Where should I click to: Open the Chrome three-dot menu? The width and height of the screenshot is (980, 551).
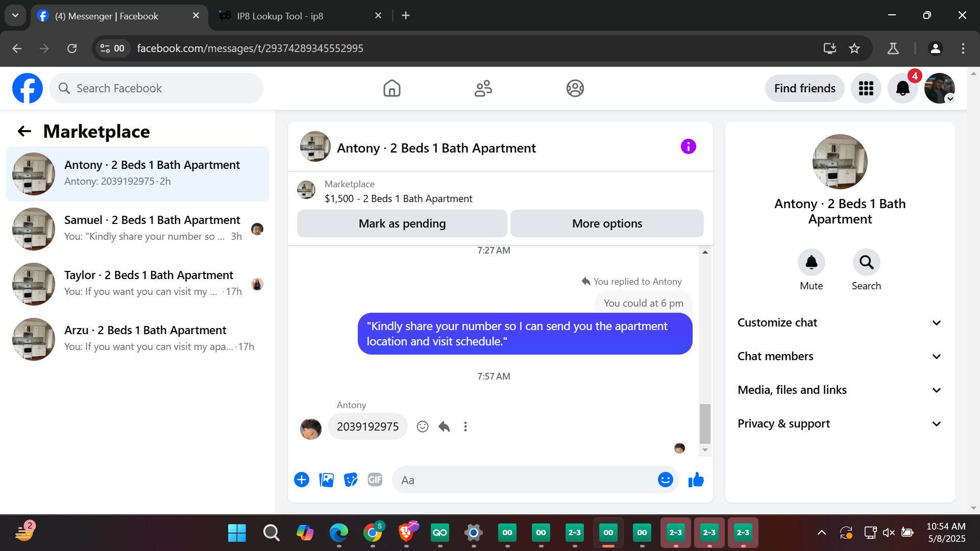963,48
